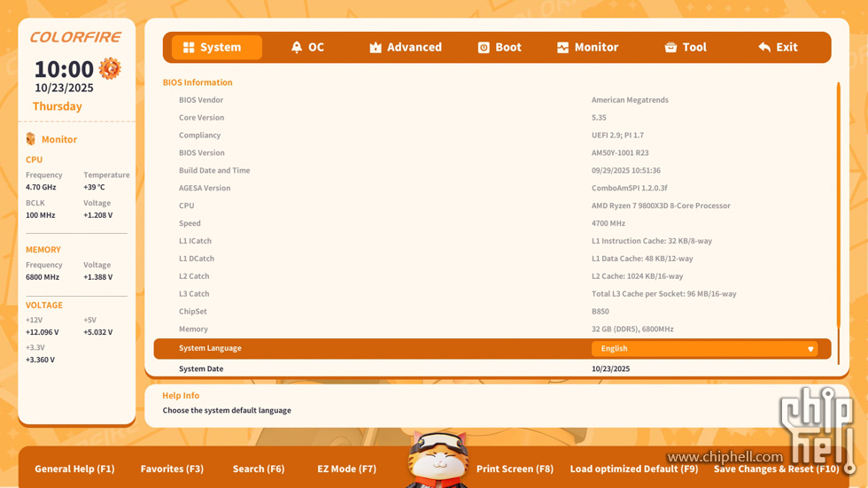Switch to the Advanced tab
This screenshot has height=488, width=868.
tap(406, 48)
